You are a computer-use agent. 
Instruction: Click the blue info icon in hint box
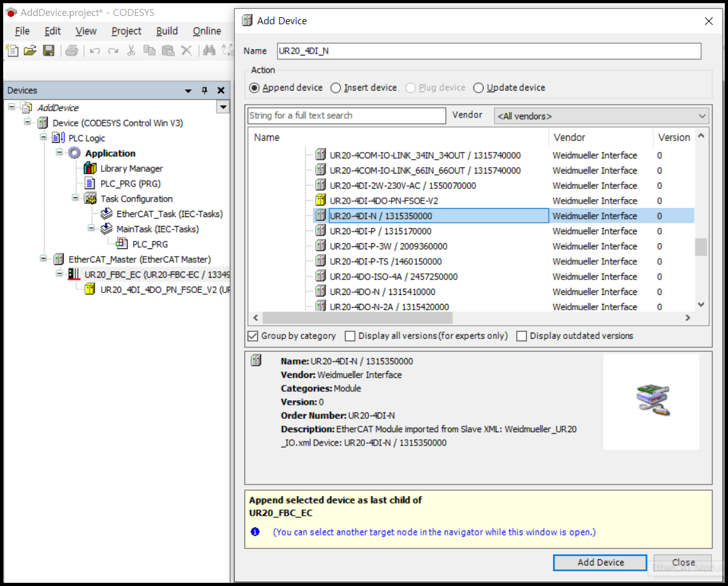[x=255, y=532]
